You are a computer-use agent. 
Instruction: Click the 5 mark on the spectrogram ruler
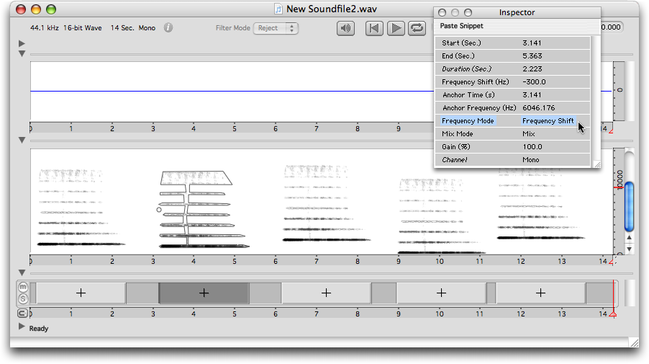pos(234,261)
